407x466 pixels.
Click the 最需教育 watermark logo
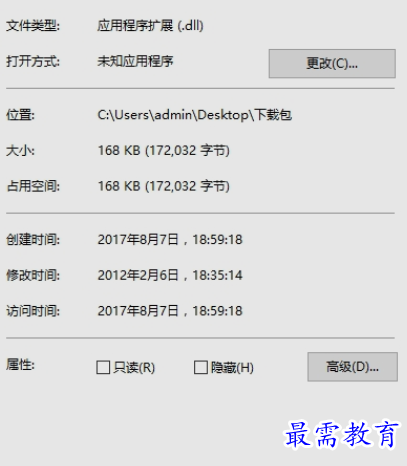pyautogui.click(x=342, y=434)
